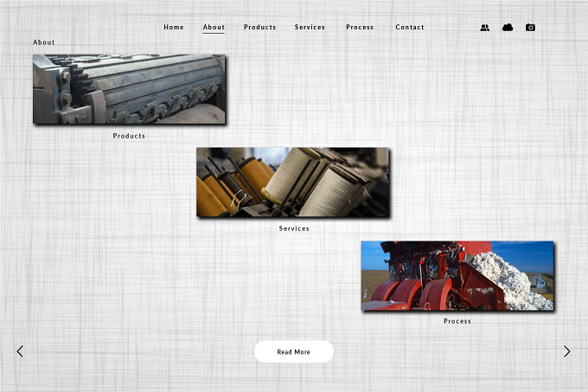Open Products in the top navigation
Image resolution: width=588 pixels, height=392 pixels.
tap(260, 27)
